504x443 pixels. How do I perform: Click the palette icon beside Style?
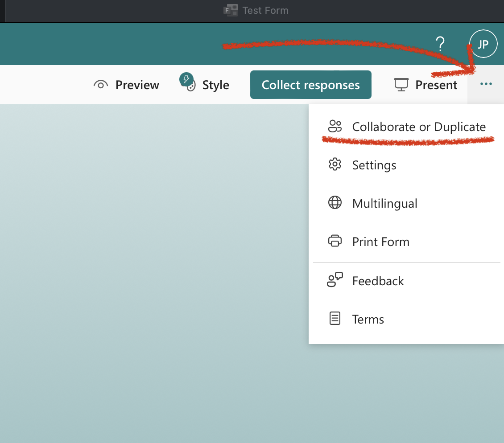[191, 86]
